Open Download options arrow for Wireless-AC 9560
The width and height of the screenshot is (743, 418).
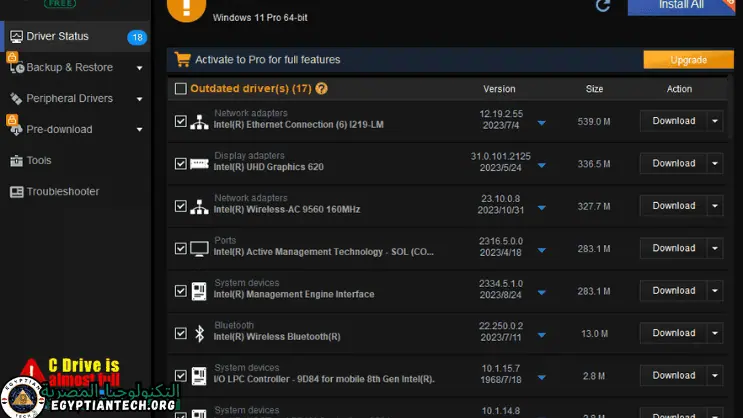(x=715, y=206)
